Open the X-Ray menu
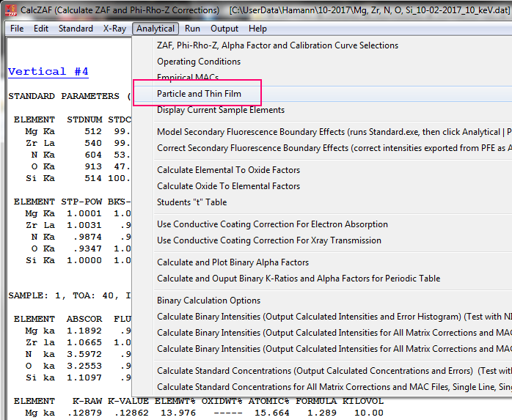 click(114, 29)
